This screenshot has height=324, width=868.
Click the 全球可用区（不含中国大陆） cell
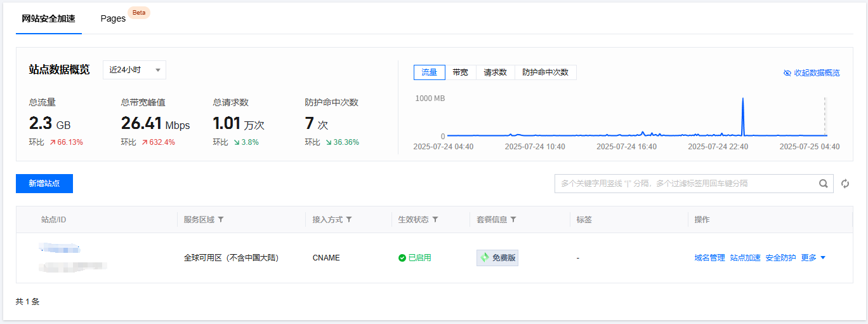(x=232, y=258)
